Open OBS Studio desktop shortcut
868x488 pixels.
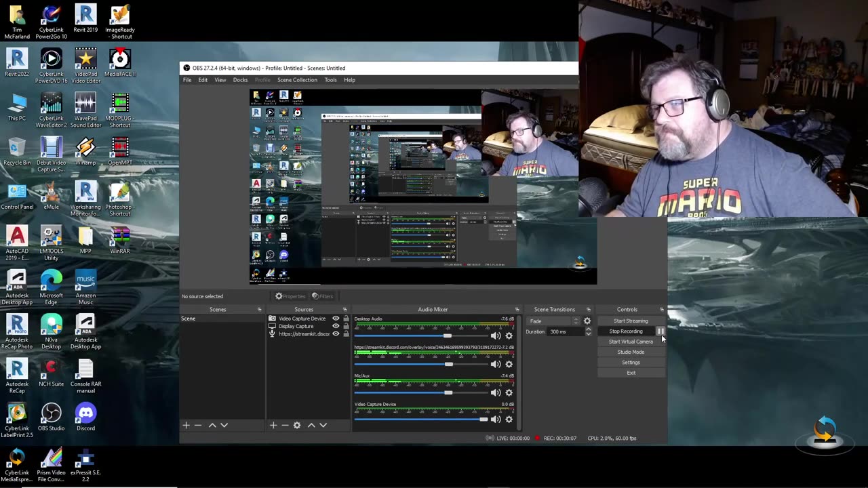click(52, 416)
